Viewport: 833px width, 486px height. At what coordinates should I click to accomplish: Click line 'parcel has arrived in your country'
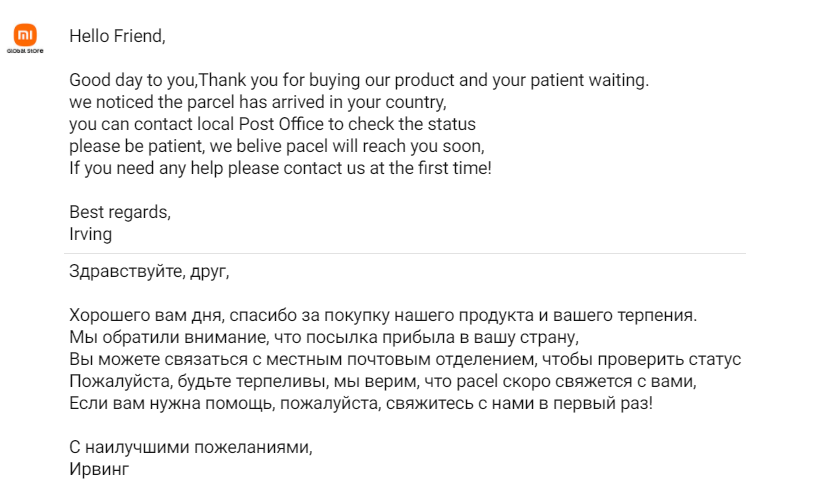pyautogui.click(x=258, y=102)
